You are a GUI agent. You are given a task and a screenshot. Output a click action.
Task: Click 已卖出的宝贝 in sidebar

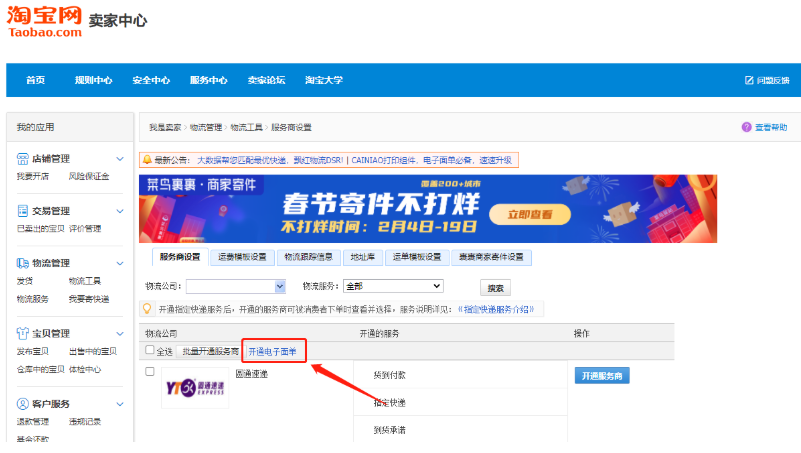40,229
